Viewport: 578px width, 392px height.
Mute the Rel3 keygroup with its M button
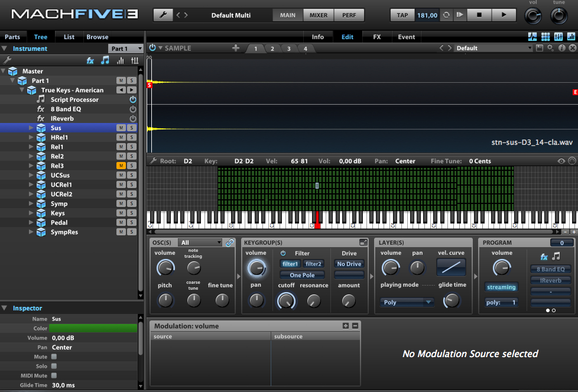[121, 166]
